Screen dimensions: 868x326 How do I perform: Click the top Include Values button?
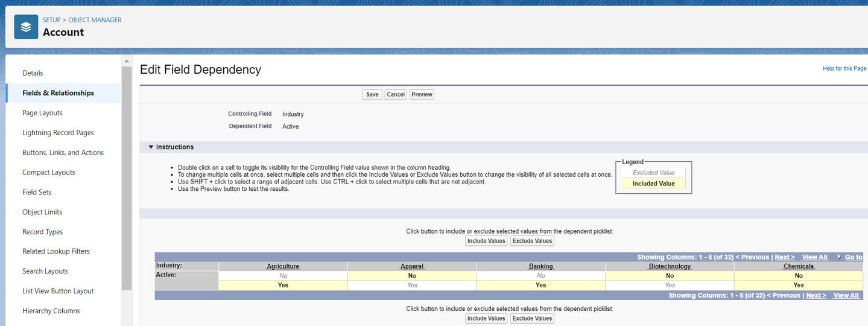(486, 241)
